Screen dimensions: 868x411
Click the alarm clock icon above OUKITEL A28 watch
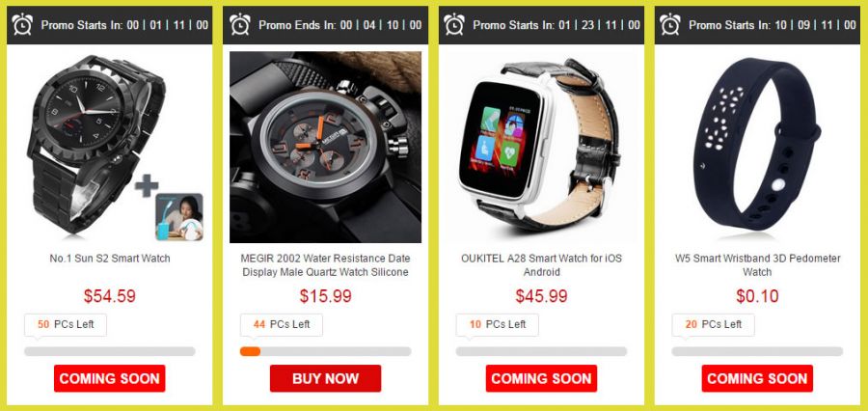(x=454, y=24)
